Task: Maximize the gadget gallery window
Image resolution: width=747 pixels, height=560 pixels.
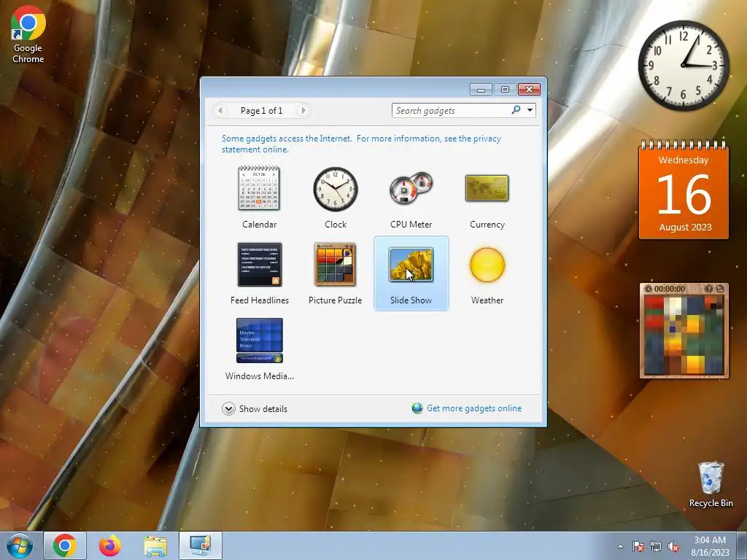Action: 505,90
